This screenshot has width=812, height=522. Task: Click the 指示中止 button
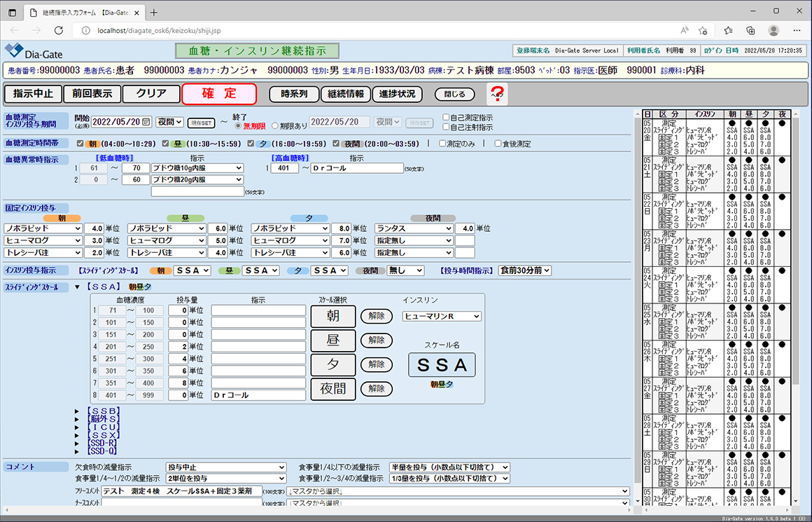pos(33,94)
